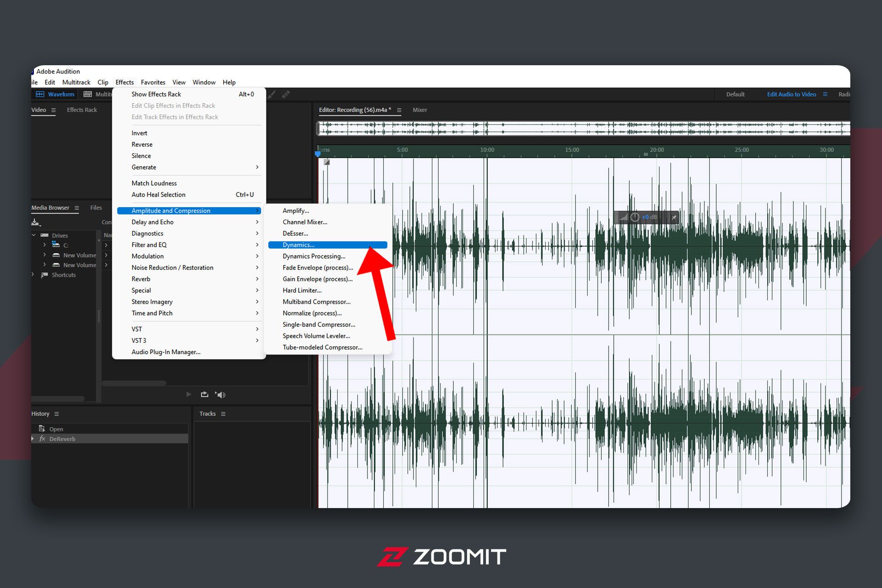Screen dimensions: 882x588
Task: Click the media preview Play button
Action: [188, 394]
